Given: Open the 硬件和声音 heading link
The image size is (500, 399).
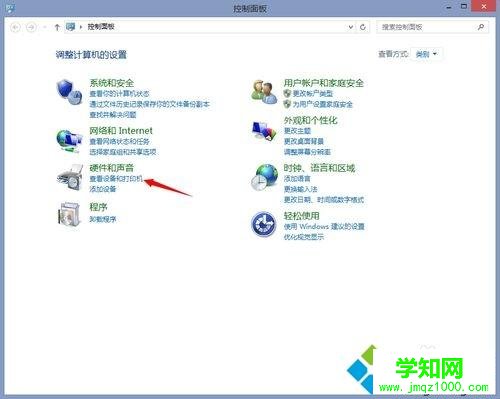Looking at the screenshot, I should click(112, 168).
